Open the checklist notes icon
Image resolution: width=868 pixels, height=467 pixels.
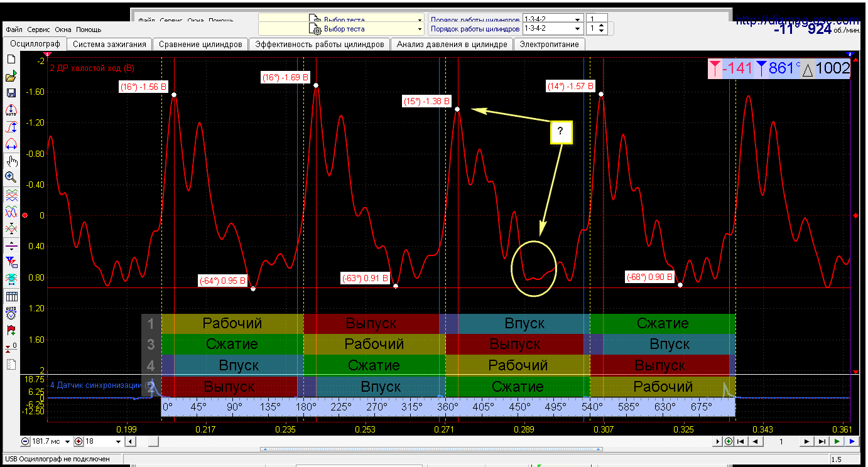[x=11, y=364]
